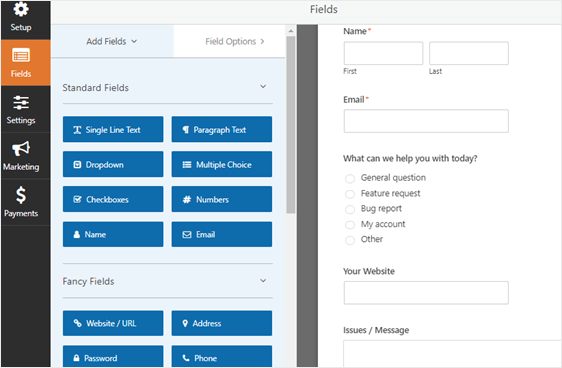Click the 'Name' field label in preview
Screen dimensions: 562x368
tap(355, 31)
